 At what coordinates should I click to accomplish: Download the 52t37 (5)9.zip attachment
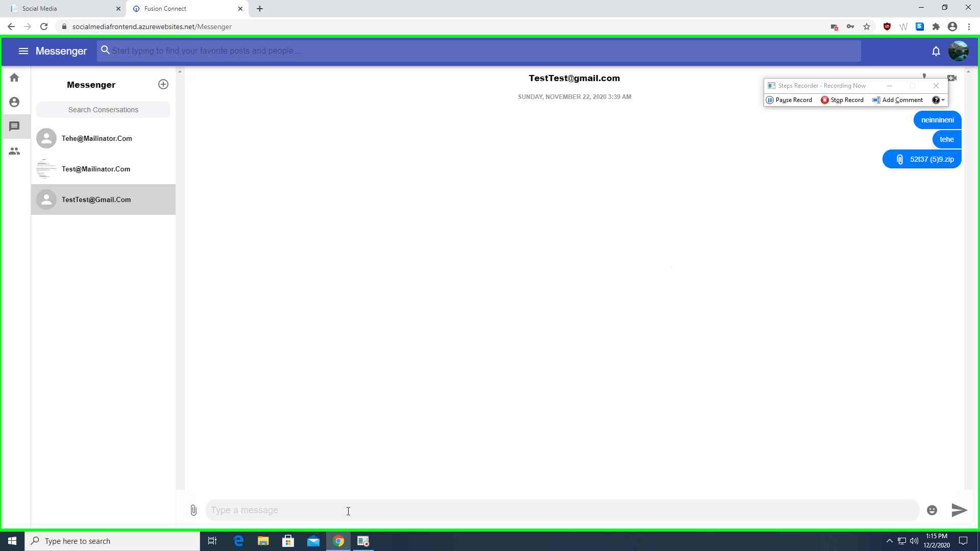[x=922, y=159]
